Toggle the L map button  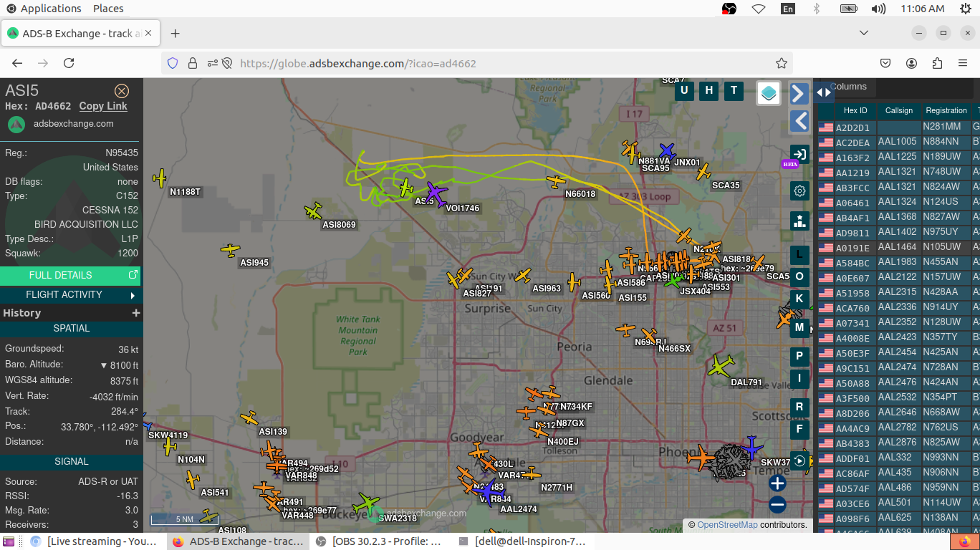799,255
